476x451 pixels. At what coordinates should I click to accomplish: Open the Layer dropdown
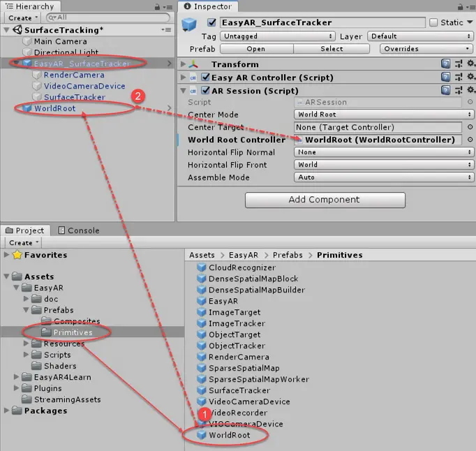421,36
